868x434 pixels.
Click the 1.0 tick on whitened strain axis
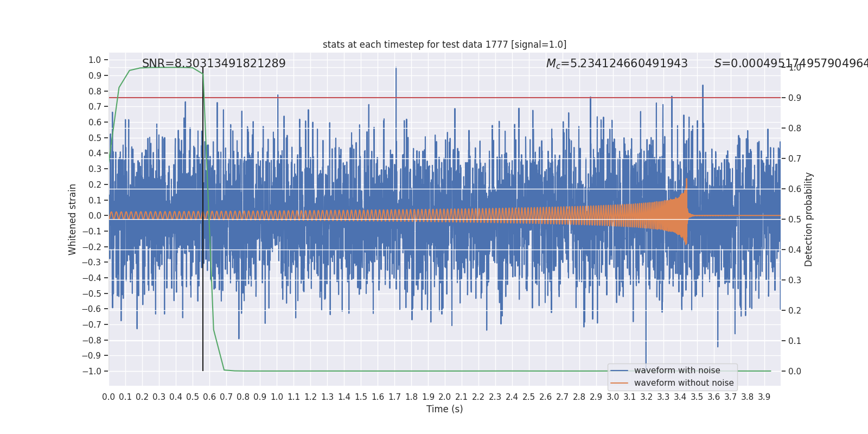[95, 60]
